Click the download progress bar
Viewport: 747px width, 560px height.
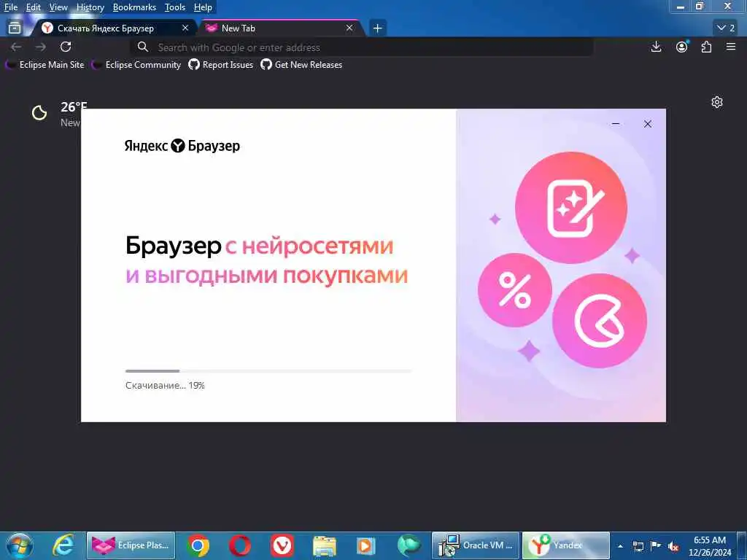point(268,370)
